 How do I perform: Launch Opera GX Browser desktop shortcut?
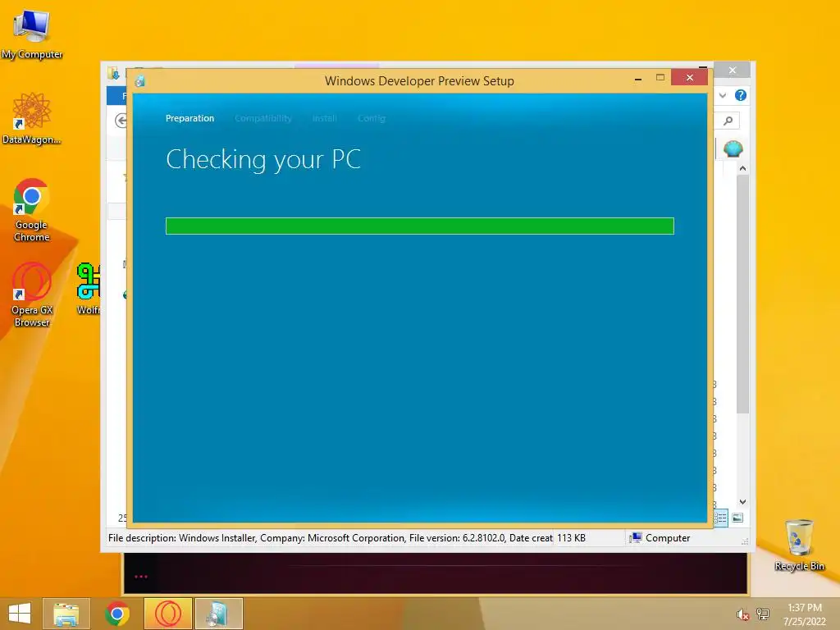[x=32, y=294]
